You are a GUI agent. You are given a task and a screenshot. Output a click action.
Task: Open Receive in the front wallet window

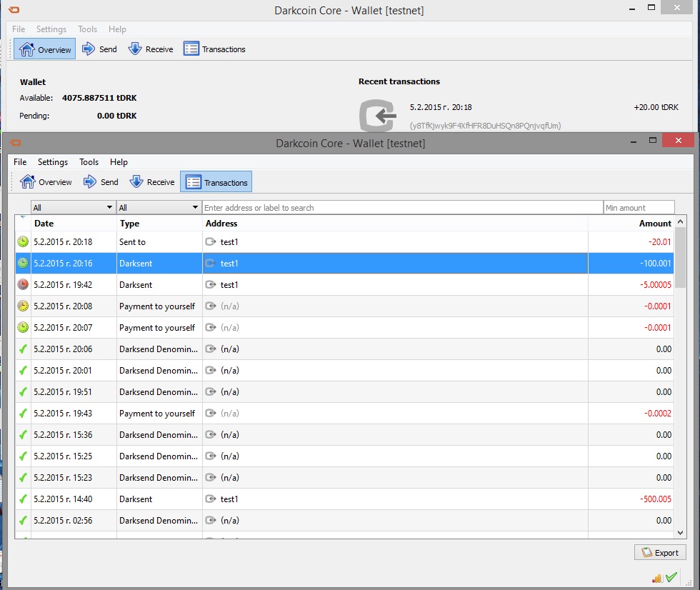pyautogui.click(x=152, y=182)
